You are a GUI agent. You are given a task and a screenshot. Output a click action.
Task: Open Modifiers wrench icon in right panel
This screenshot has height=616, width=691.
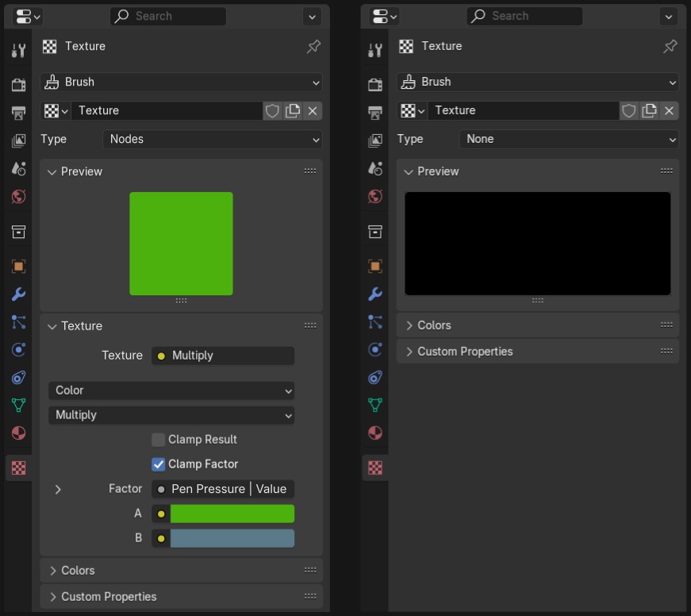pyautogui.click(x=375, y=294)
